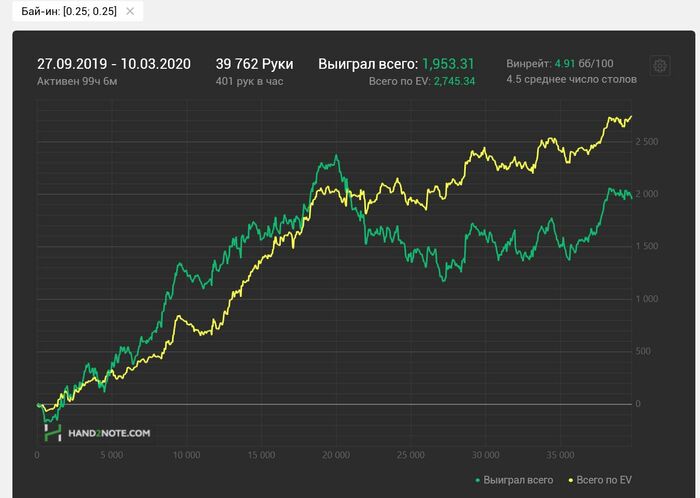The width and height of the screenshot is (700, 498).
Task: Click the Винрейт 4.91 бб/100 text
Action: click(560, 63)
